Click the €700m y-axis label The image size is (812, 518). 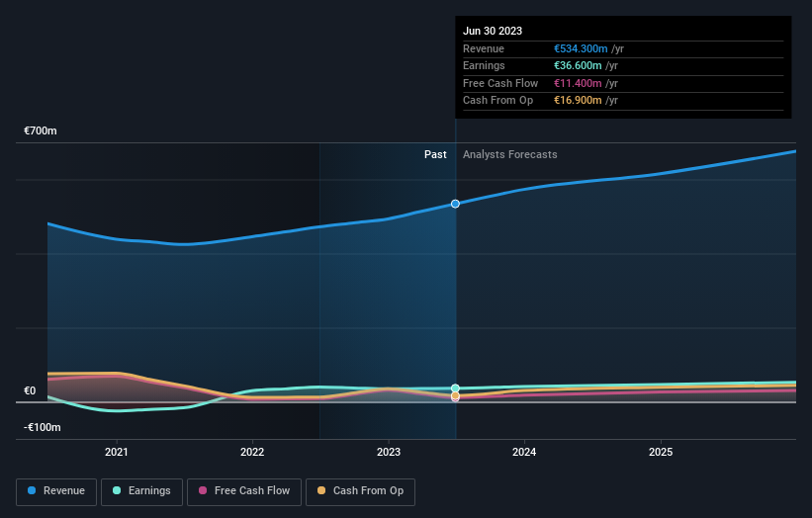pos(41,130)
